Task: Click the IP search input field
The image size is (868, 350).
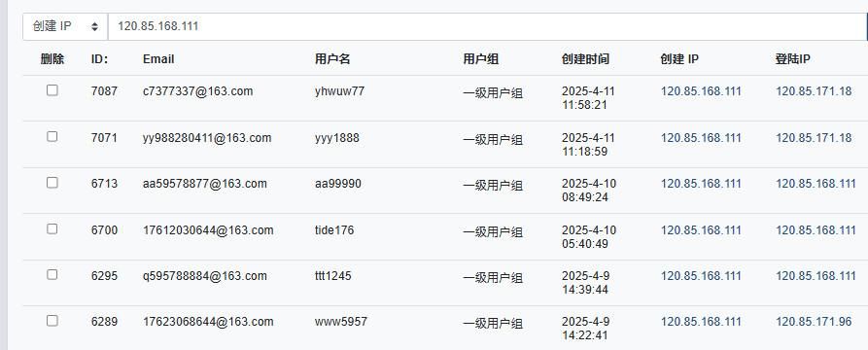Action: click(x=487, y=26)
